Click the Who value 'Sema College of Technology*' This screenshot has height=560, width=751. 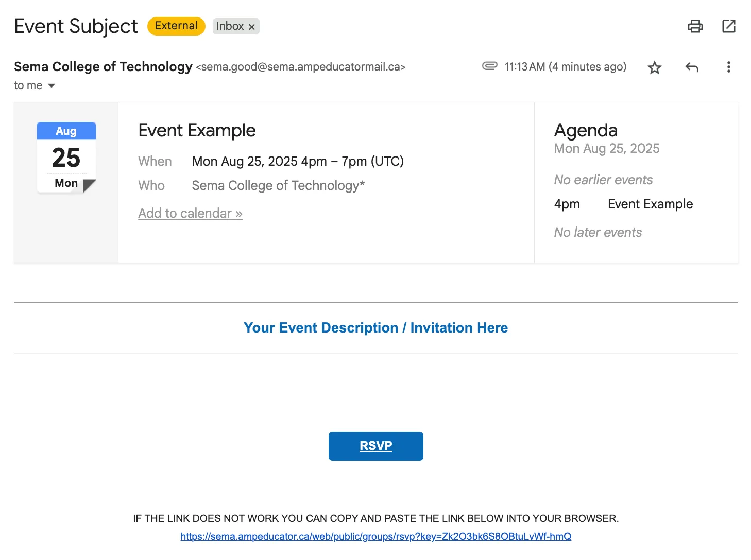click(x=278, y=186)
